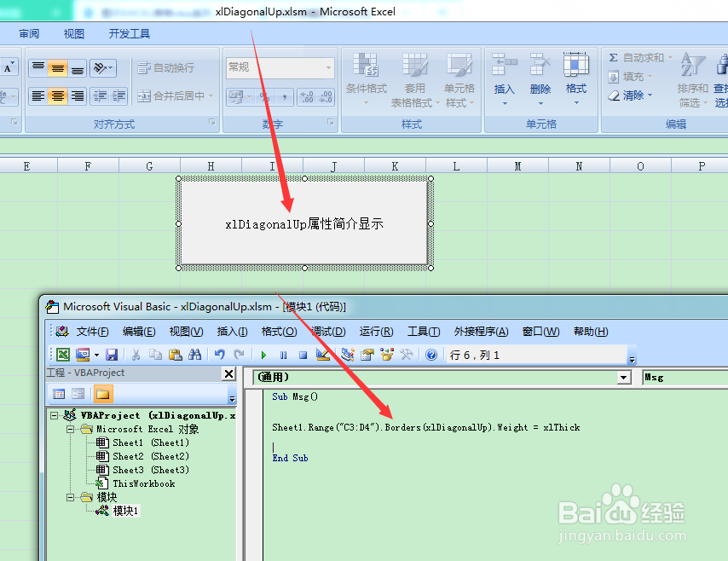728x561 pixels.
Task: Switch to View (视图) ribbon tab
Action: (74, 34)
